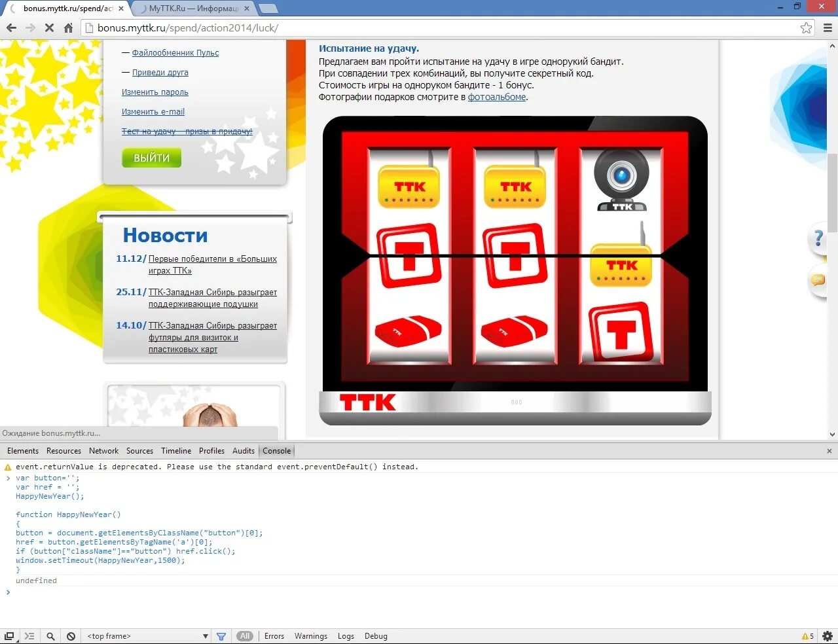The width and height of the screenshot is (838, 644).
Task: Click the green ВЫЙТИ button
Action: [x=151, y=158]
